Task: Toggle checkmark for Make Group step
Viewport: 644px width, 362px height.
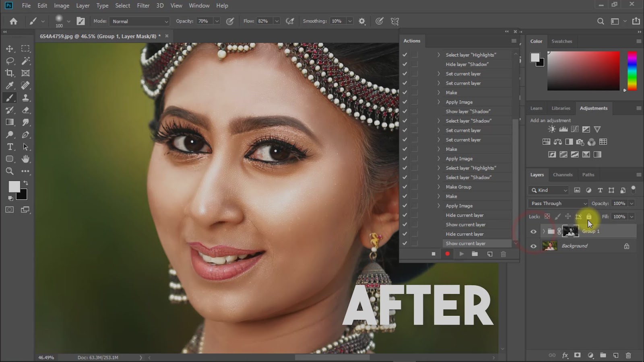Action: pyautogui.click(x=405, y=187)
